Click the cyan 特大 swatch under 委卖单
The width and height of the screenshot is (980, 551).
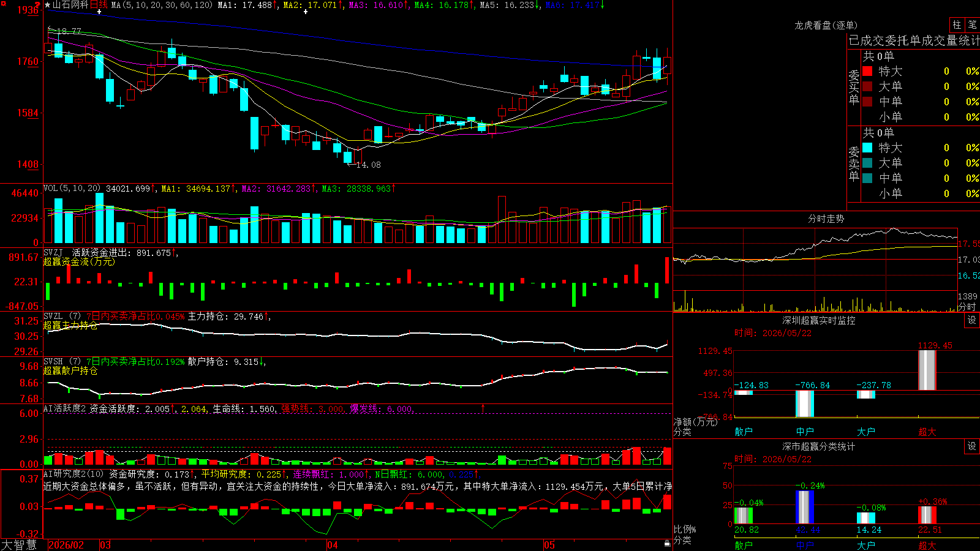(867, 148)
